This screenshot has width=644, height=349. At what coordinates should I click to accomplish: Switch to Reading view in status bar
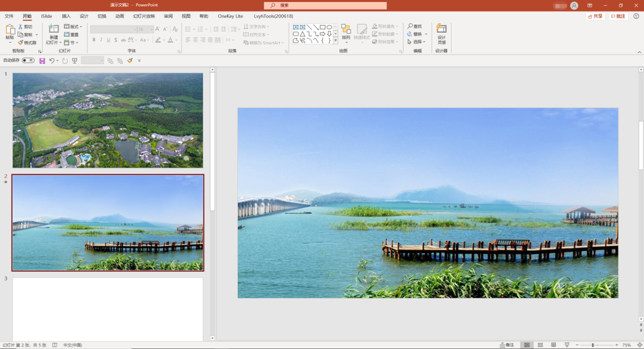553,345
